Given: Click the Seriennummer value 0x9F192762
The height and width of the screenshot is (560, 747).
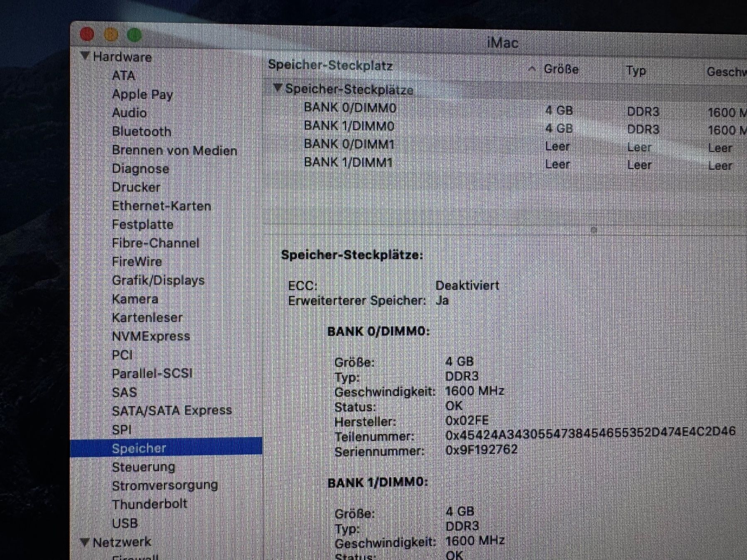Looking at the screenshot, I should 481,450.
